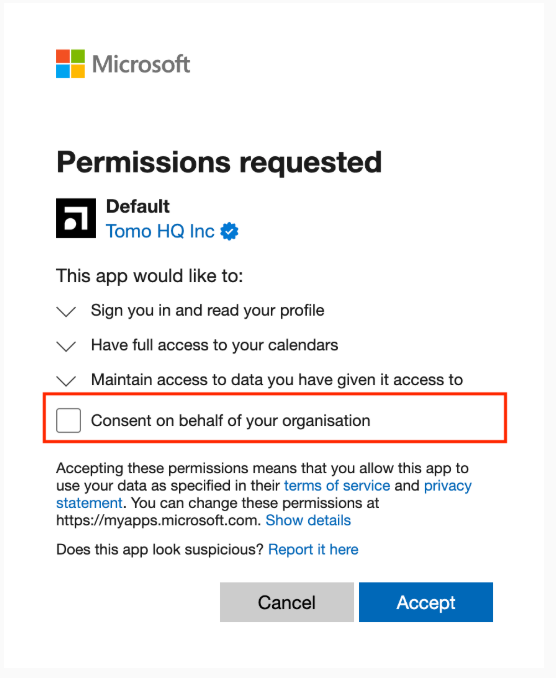Click the verified publisher badge
This screenshot has height=678, width=556.
(x=229, y=231)
